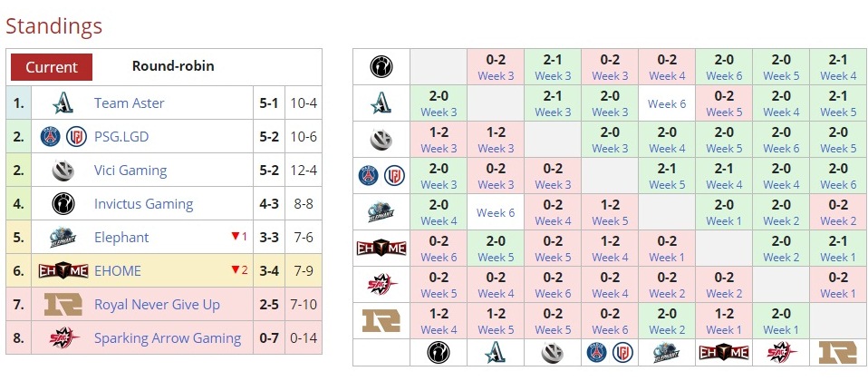Viewport: 868px width, 381px height.
Task: Open the Sparking Arrow Gaming link
Action: 167,338
